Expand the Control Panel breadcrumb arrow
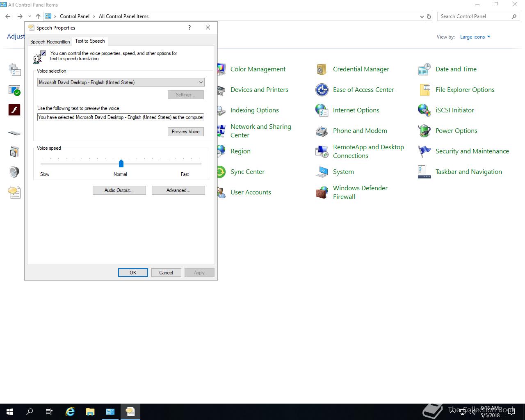 point(94,16)
